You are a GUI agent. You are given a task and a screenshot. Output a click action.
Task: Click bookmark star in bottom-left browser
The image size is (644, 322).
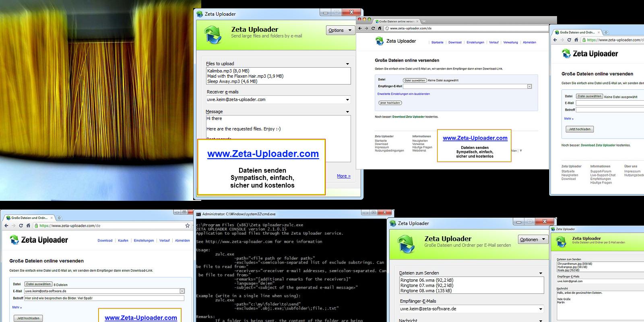[x=187, y=226]
